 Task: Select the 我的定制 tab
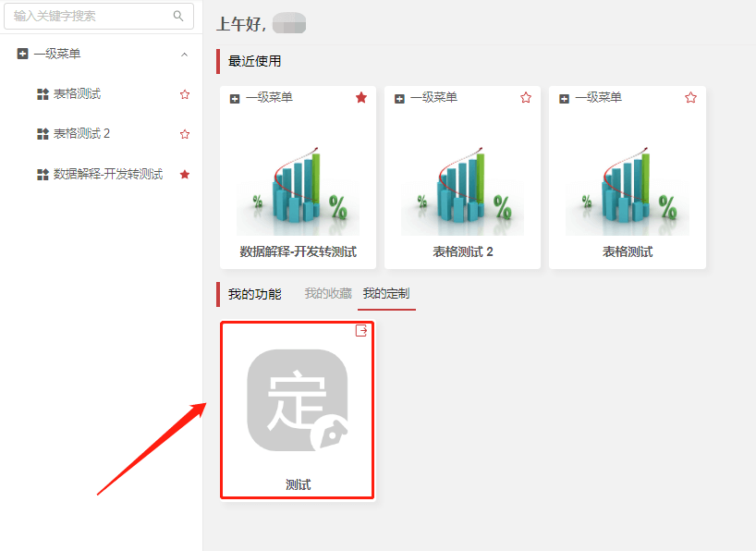coord(385,294)
